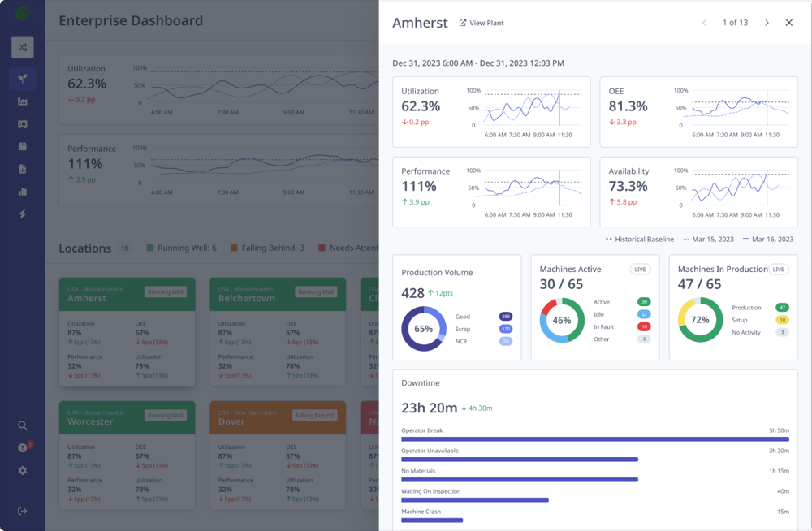Go to the previous plant arrow
The image size is (812, 531).
pos(704,23)
